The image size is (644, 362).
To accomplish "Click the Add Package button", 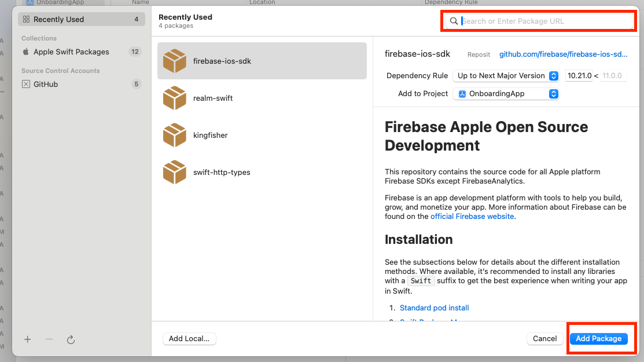I will 598,339.
